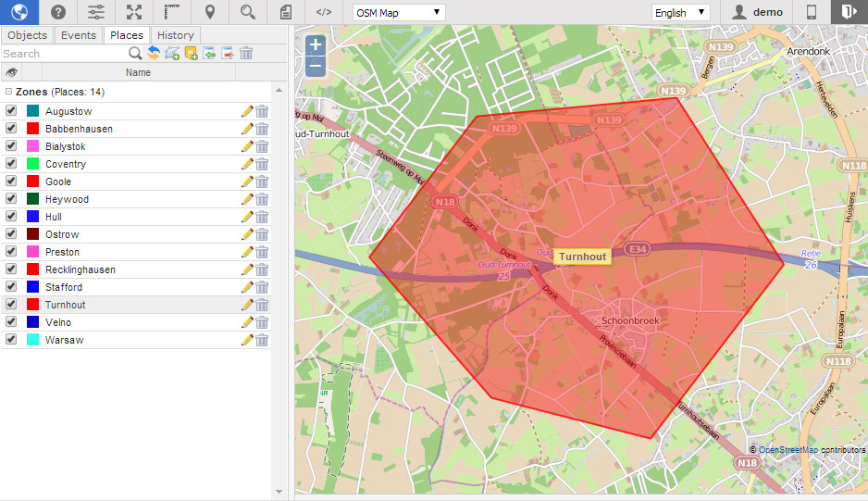This screenshot has width=868, height=501.
Task: Uncheck the Augustow zone checkbox
Action: click(x=11, y=111)
